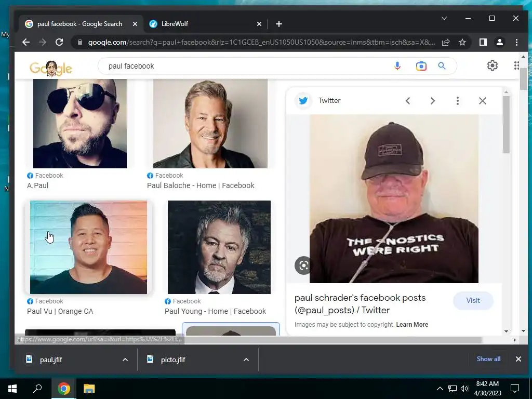532x399 pixels.
Task: Submit the search with the magnifier icon
Action: tap(442, 66)
